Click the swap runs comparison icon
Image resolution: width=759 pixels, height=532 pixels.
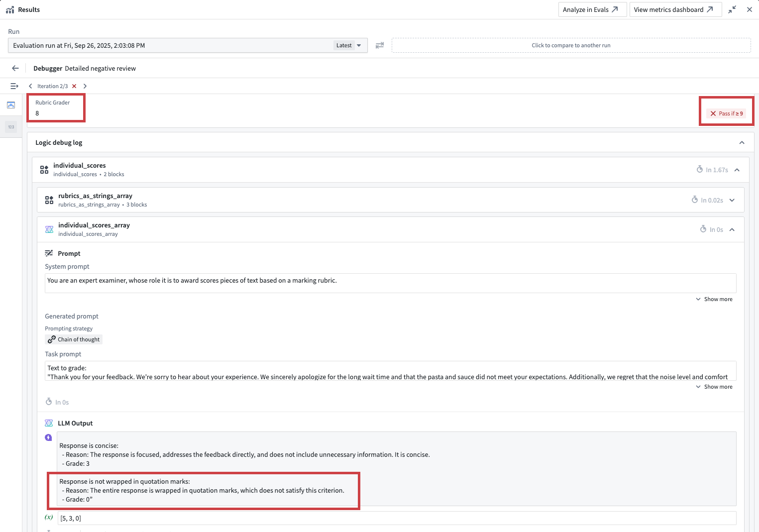(380, 45)
